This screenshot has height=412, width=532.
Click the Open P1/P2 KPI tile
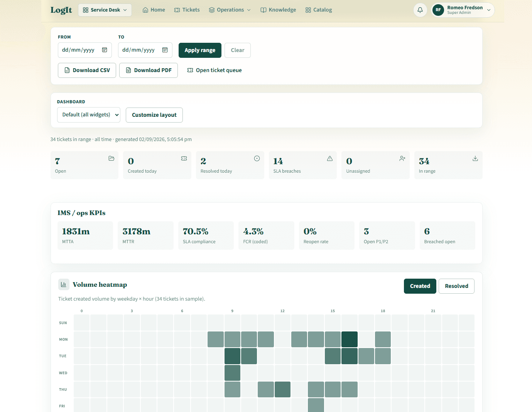click(x=387, y=235)
